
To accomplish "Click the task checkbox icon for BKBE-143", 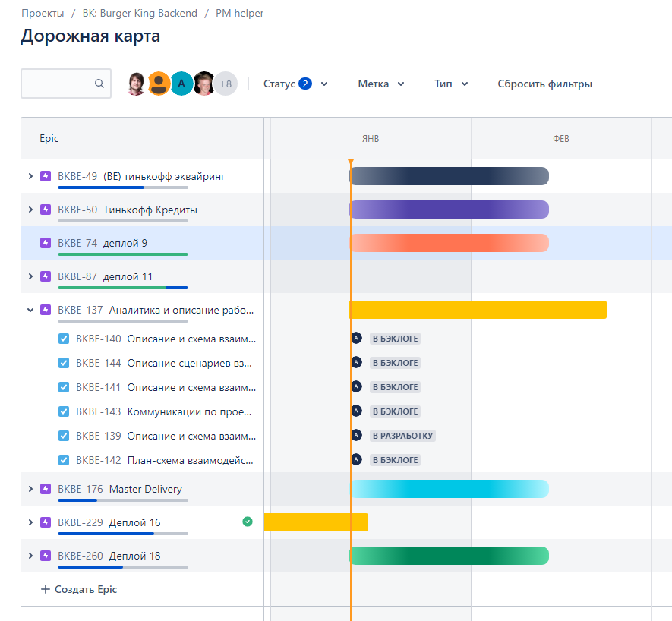I will tap(64, 411).
